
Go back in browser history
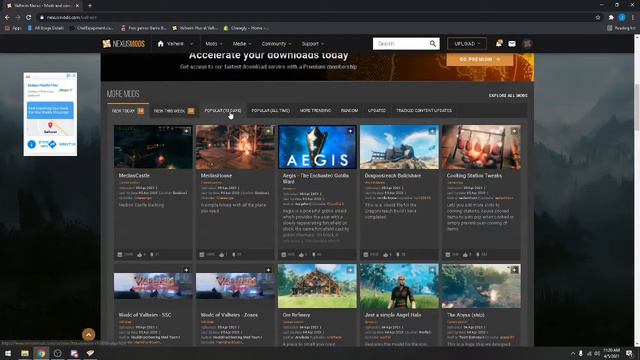point(7,17)
